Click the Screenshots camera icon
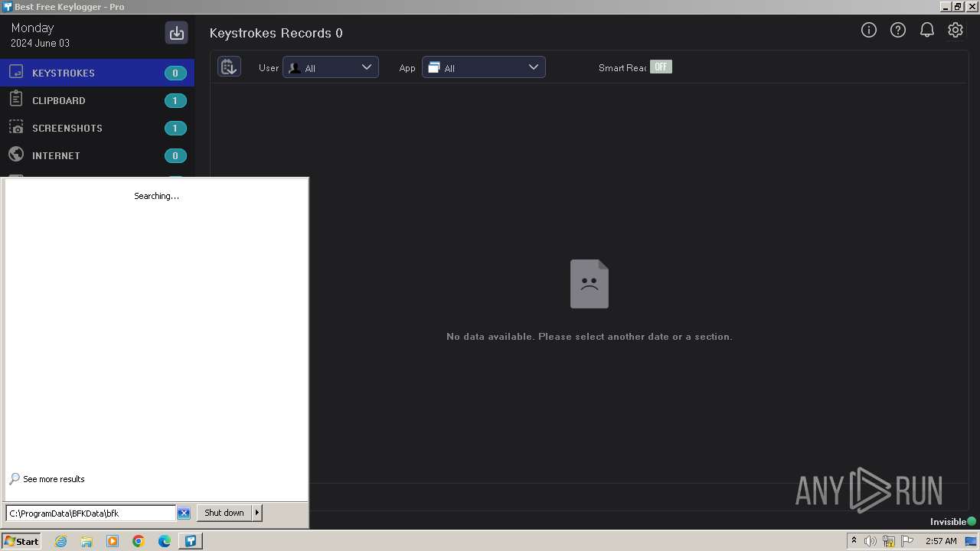980x551 pixels. point(16,128)
